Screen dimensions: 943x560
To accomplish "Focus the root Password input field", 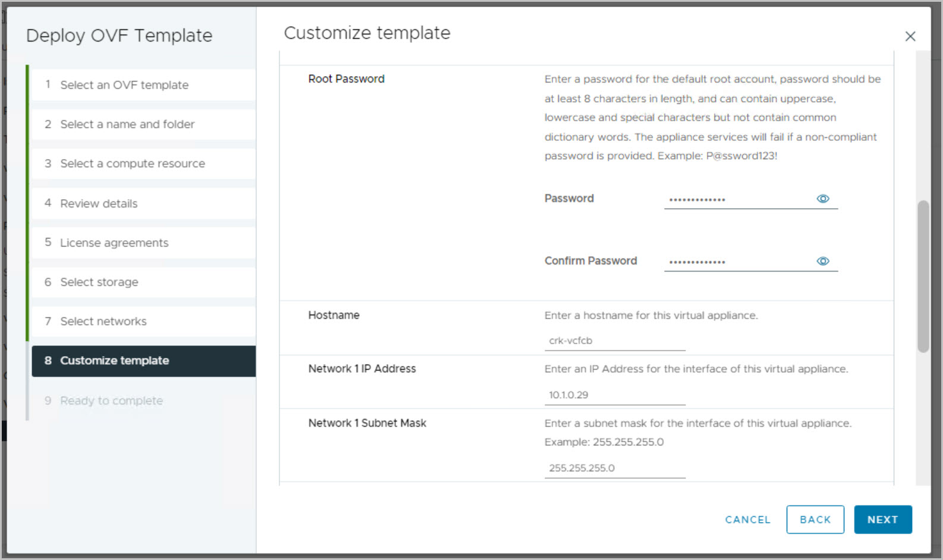I will 737,199.
